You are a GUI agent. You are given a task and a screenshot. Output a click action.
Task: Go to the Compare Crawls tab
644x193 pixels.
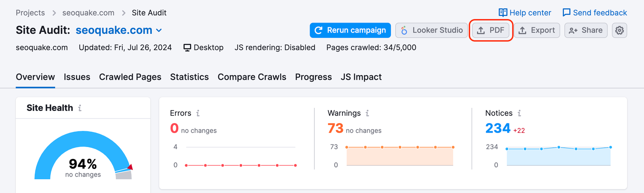coord(252,77)
